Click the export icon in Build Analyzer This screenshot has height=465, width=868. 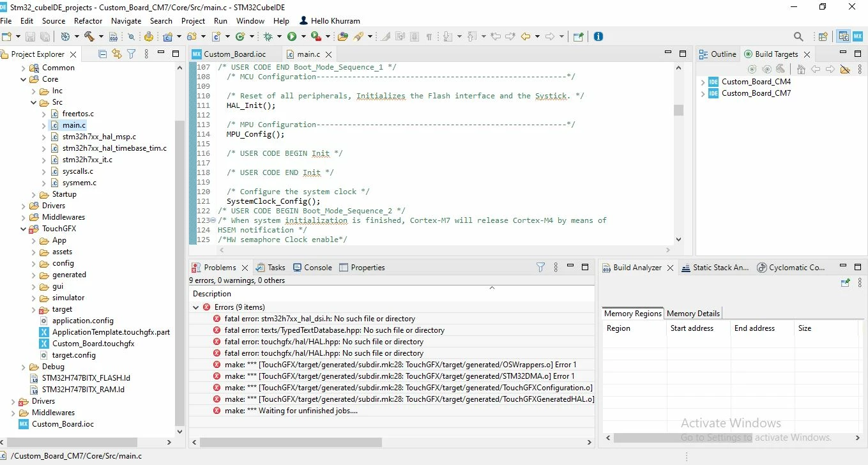coord(846,282)
